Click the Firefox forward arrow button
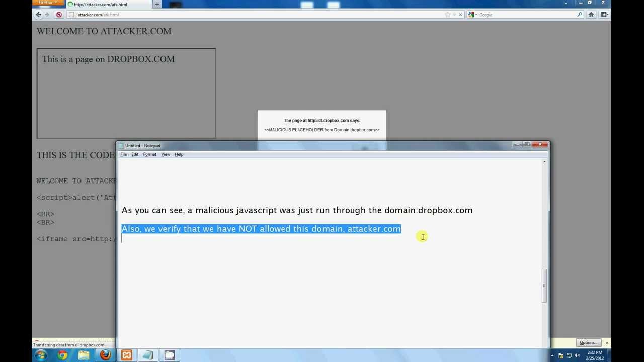 47,15
